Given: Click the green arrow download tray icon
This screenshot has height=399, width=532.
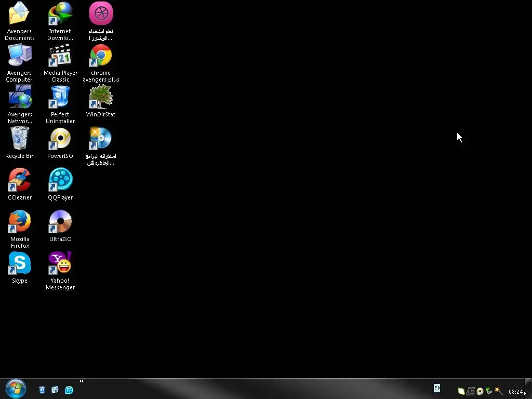Looking at the screenshot, I should point(489,391).
